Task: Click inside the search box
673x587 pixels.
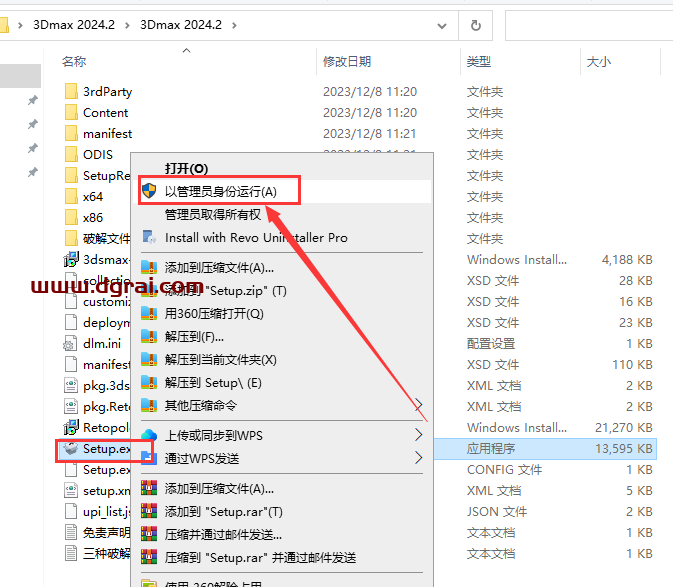Action: [589, 26]
